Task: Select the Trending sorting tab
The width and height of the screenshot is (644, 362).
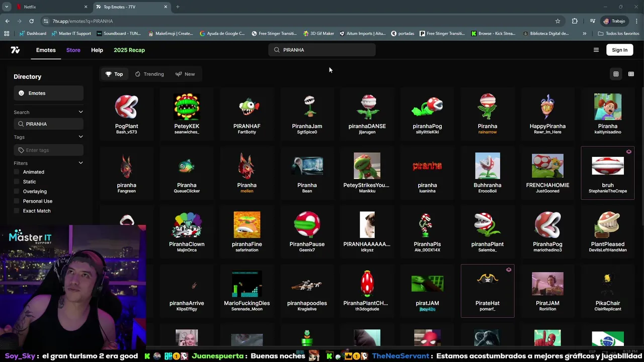Action: pos(149,74)
